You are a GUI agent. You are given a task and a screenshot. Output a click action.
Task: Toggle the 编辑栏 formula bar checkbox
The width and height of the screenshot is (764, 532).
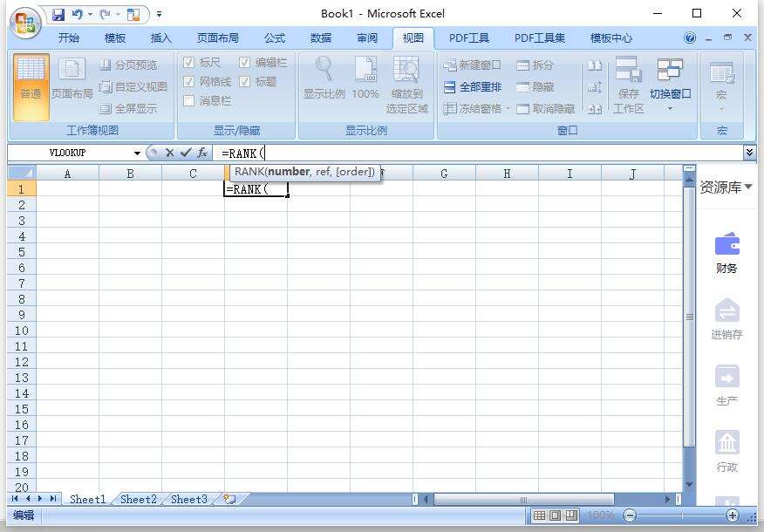[244, 63]
